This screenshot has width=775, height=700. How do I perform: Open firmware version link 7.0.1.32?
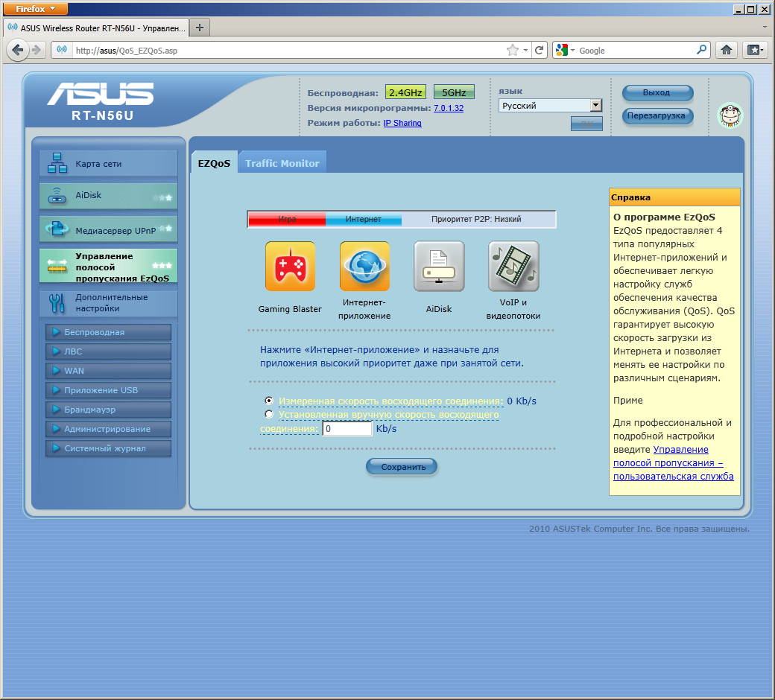pyautogui.click(x=449, y=108)
